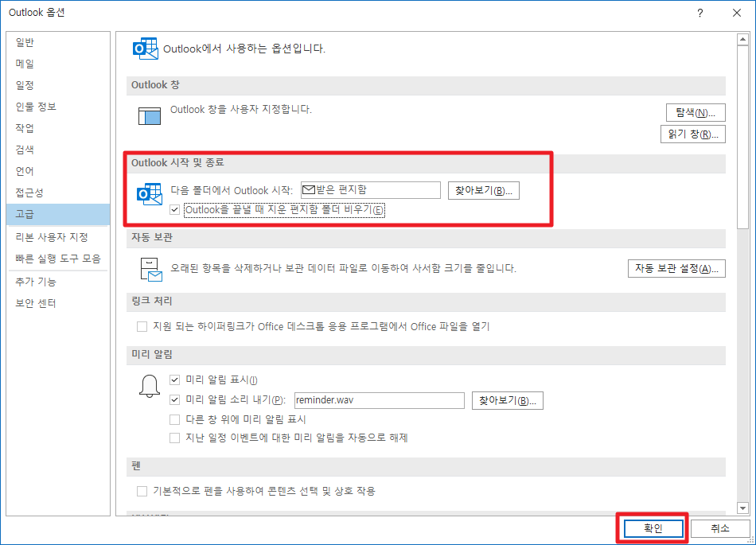
Task: Confirm with the 확인 button
Action: 653,528
